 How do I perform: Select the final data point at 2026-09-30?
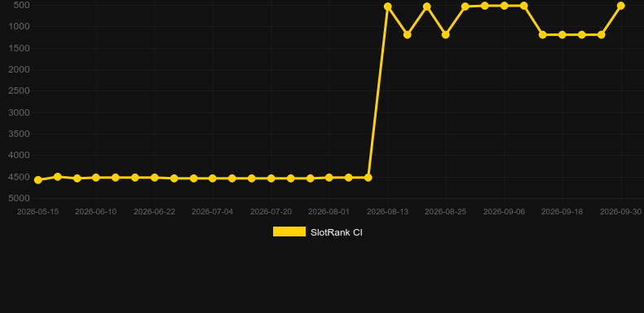coord(621,6)
